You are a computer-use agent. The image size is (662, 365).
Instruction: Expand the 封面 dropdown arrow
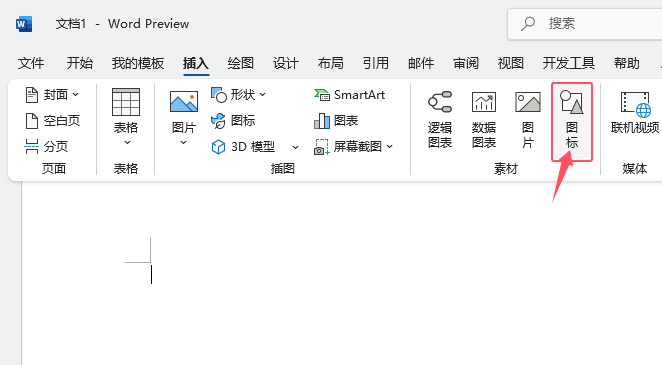(76, 95)
